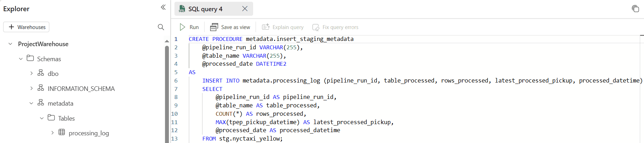Click line number 13 in editor gutter
644x143 pixels.
pyautogui.click(x=174, y=139)
